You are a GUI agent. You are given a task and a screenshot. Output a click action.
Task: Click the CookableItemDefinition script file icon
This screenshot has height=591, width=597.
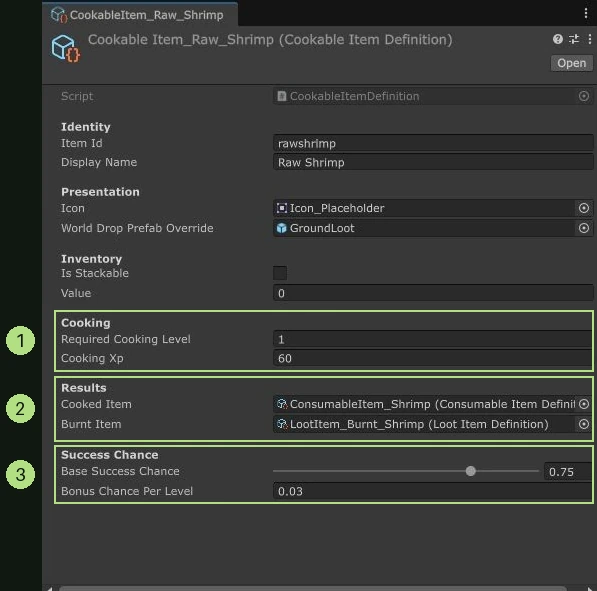(281, 96)
